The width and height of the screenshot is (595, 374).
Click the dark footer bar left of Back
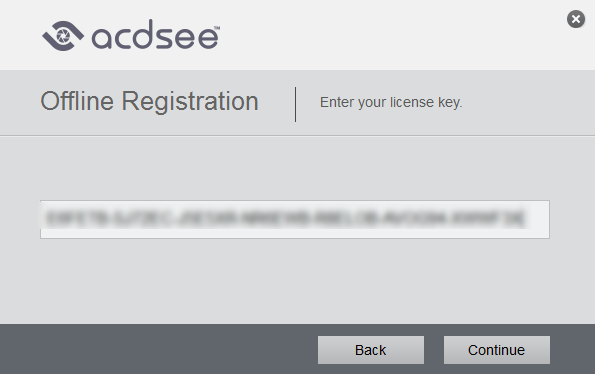159,349
